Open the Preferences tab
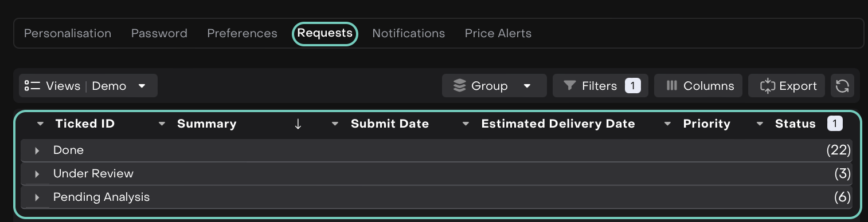 tap(242, 33)
